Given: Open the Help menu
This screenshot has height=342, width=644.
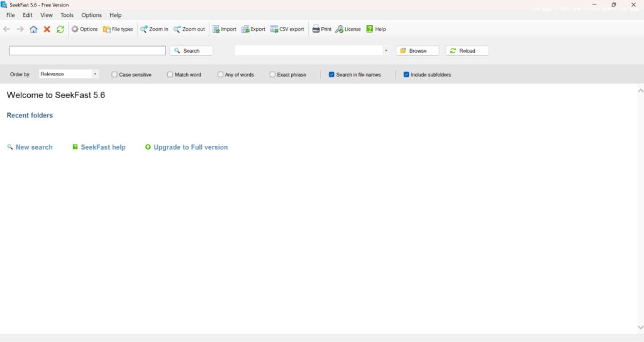Looking at the screenshot, I should [116, 15].
